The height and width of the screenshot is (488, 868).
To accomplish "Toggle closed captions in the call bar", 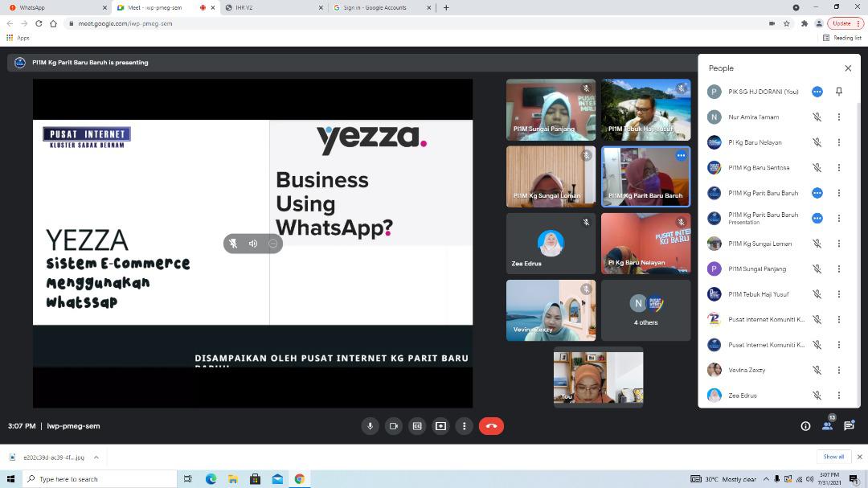I will tap(417, 426).
